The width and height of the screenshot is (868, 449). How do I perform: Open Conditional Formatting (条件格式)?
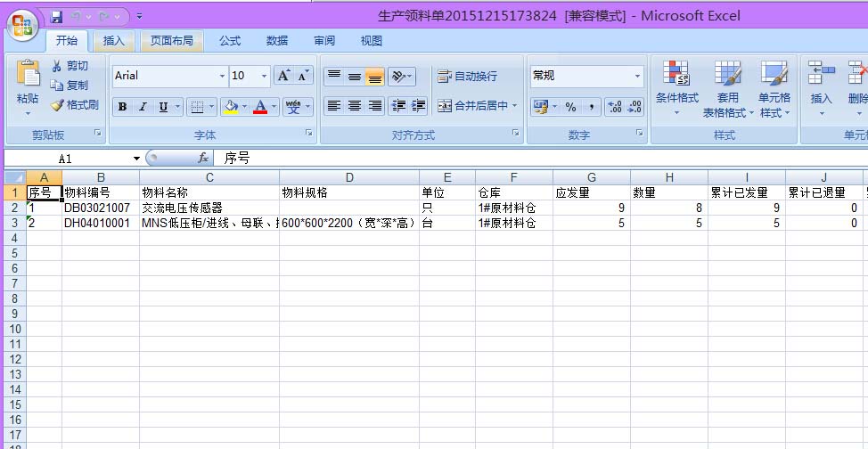pyautogui.click(x=677, y=89)
